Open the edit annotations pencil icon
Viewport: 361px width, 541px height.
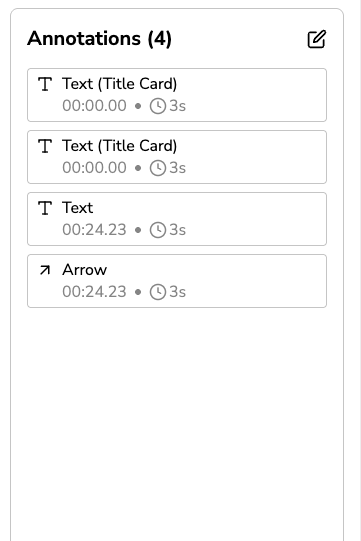click(x=316, y=39)
